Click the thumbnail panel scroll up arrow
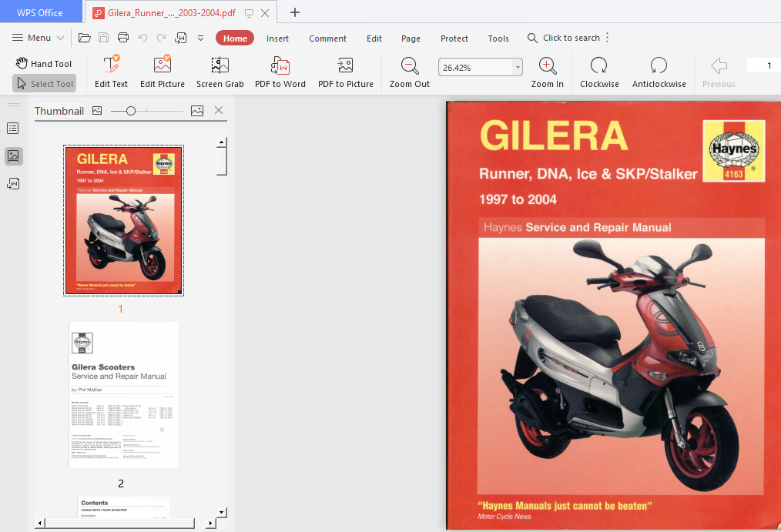This screenshot has width=781, height=532. point(222,143)
